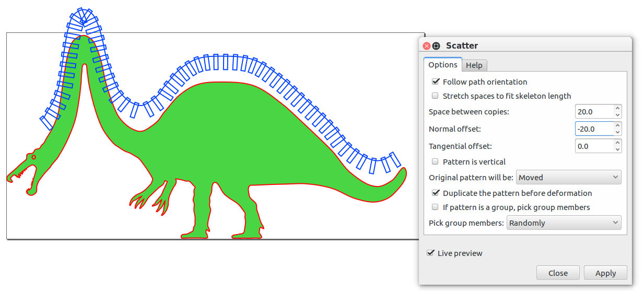Uncheck Follow path orientation
The width and height of the screenshot is (644, 291).
435,82
